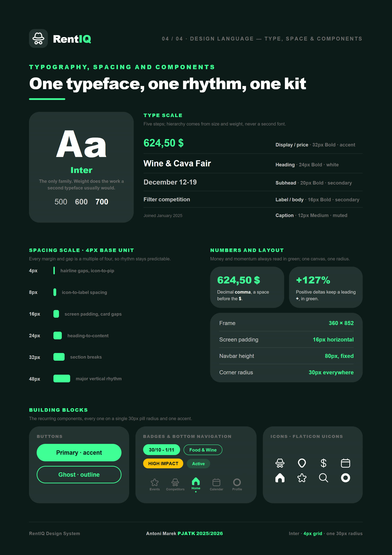Click the 624,50 $ number card
The width and height of the screenshot is (392, 555).
(x=247, y=287)
